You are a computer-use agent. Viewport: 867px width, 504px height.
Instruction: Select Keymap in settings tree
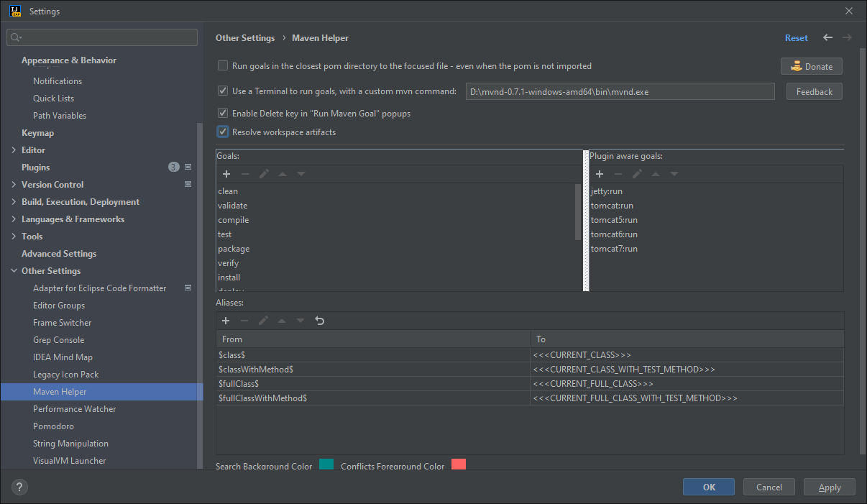pyautogui.click(x=37, y=133)
